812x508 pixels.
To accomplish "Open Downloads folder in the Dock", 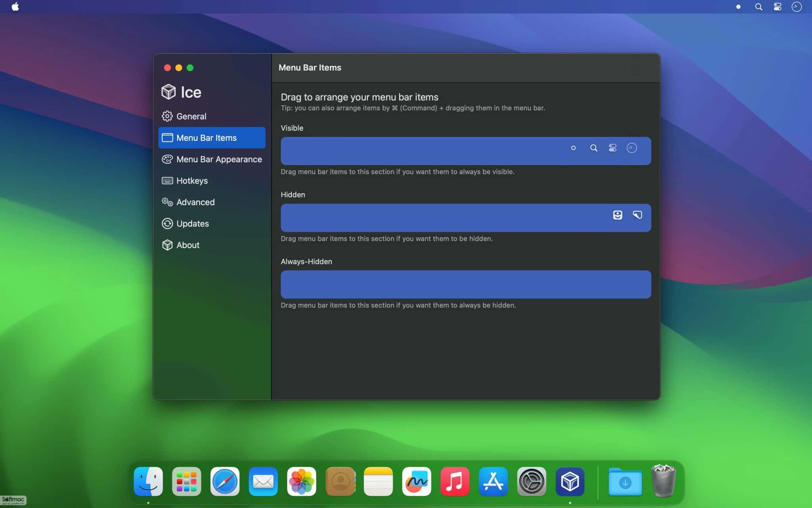I will coord(625,481).
